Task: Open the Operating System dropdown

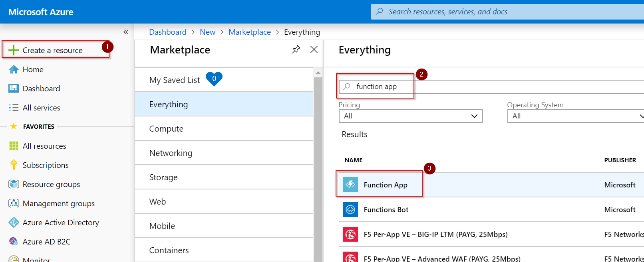Action: [x=576, y=116]
